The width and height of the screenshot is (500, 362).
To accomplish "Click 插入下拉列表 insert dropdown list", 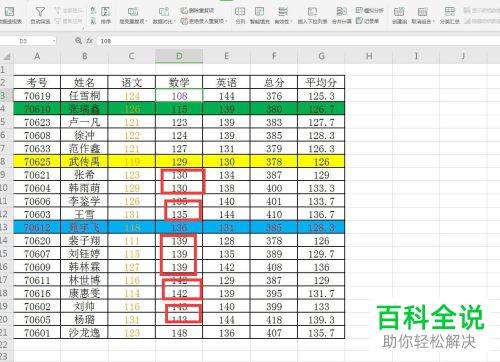I will pos(312,16).
